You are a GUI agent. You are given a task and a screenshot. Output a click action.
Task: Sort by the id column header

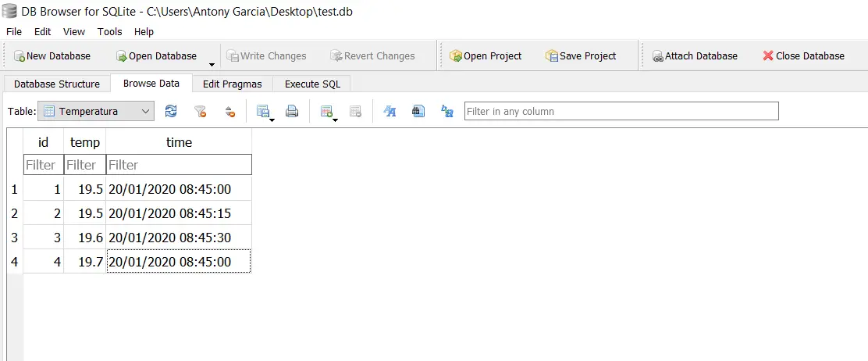click(x=43, y=142)
